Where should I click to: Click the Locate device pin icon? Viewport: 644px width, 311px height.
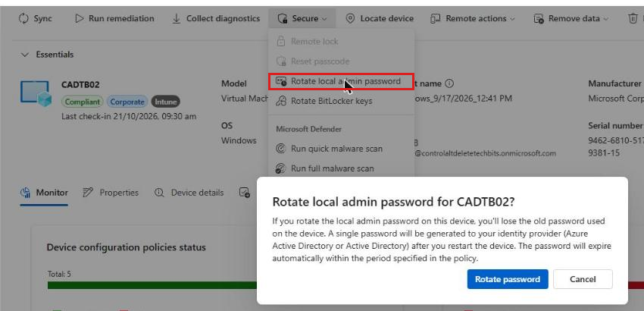tap(350, 18)
